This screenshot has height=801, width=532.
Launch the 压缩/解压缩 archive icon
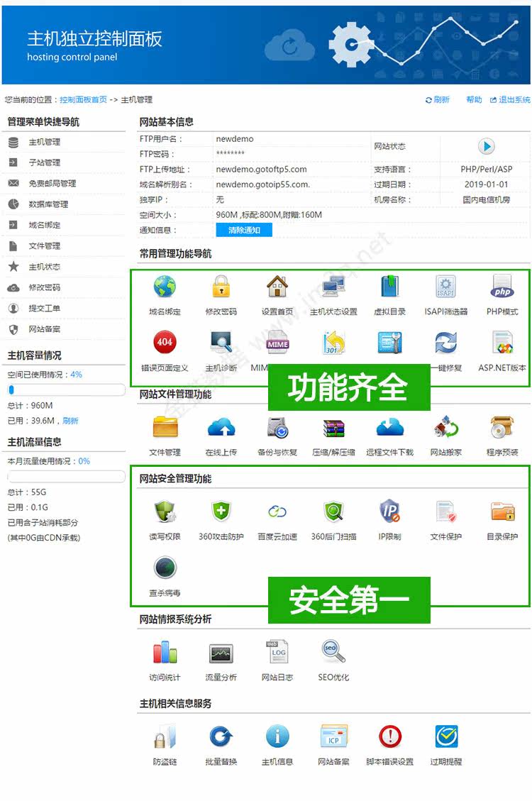pyautogui.click(x=334, y=428)
